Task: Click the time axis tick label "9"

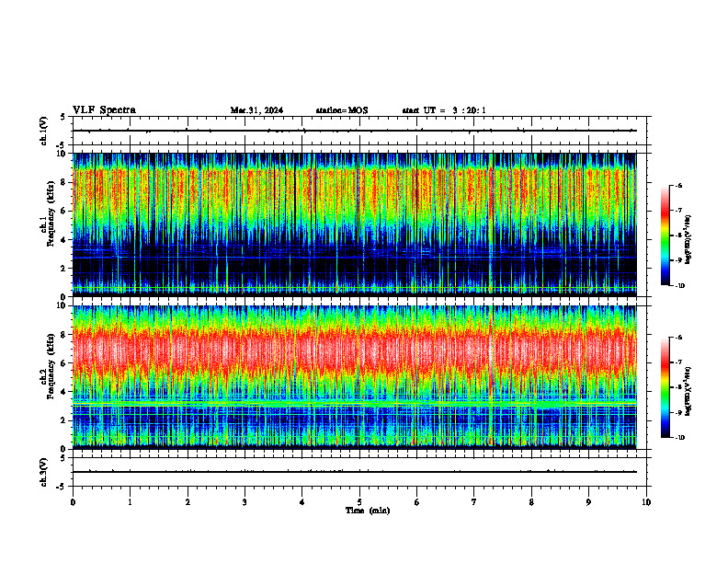Action: 588,502
